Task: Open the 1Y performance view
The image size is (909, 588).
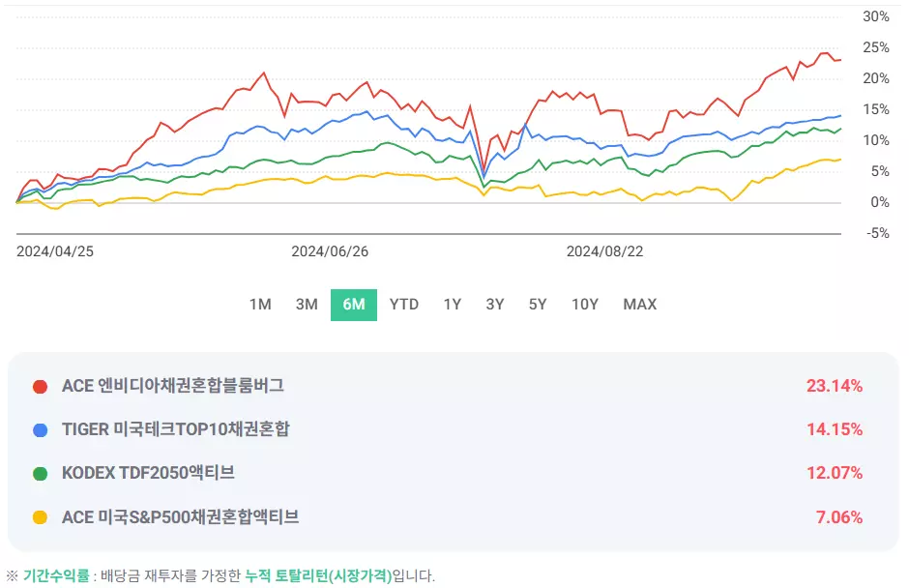Action: pos(451,304)
